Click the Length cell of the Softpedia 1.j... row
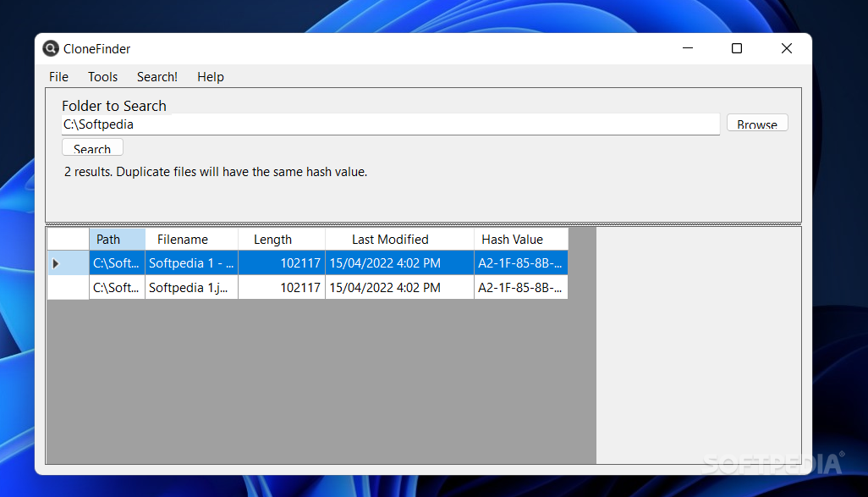Viewport: 868px width, 497px height. pos(282,288)
